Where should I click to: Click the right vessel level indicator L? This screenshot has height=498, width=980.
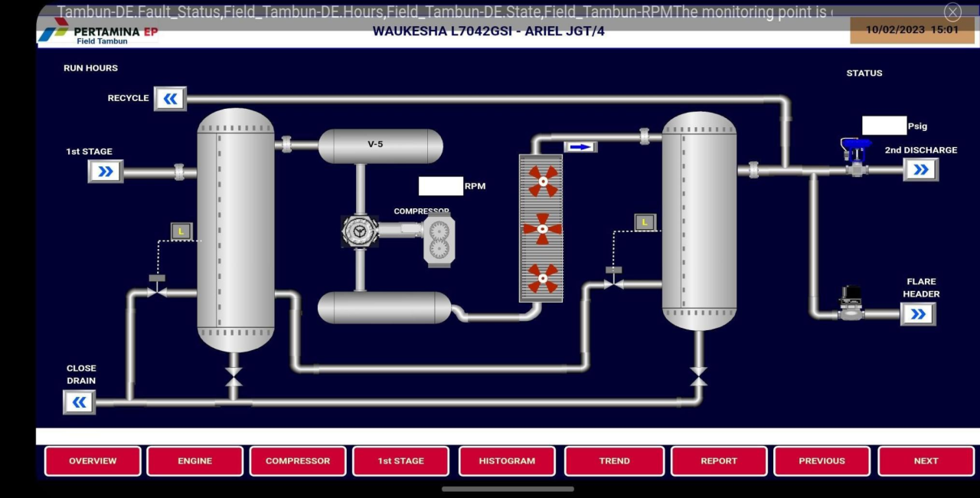(645, 222)
